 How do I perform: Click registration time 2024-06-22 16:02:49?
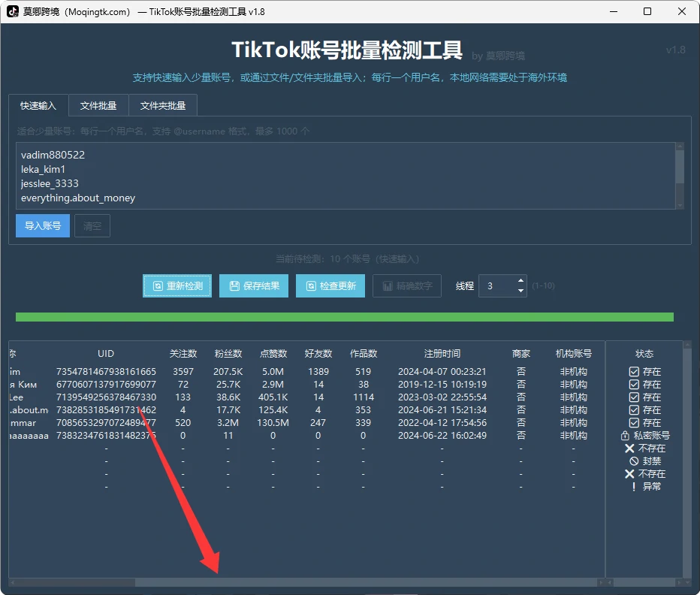click(442, 436)
